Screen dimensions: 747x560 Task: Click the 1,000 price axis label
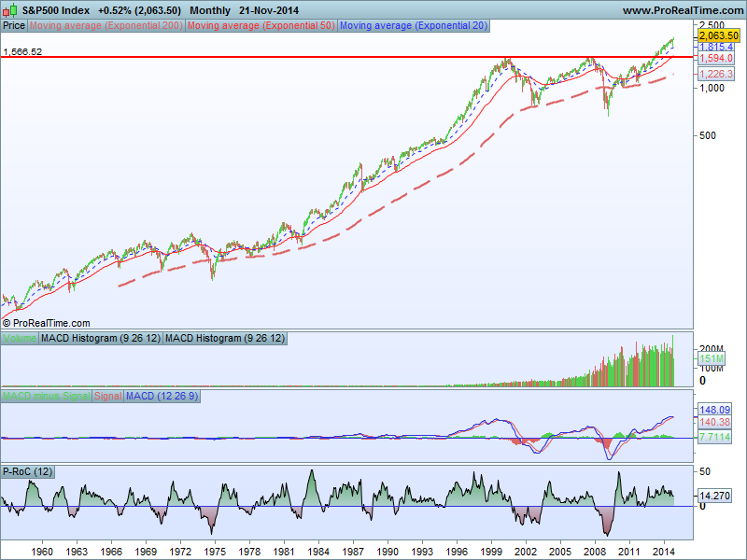pos(712,88)
